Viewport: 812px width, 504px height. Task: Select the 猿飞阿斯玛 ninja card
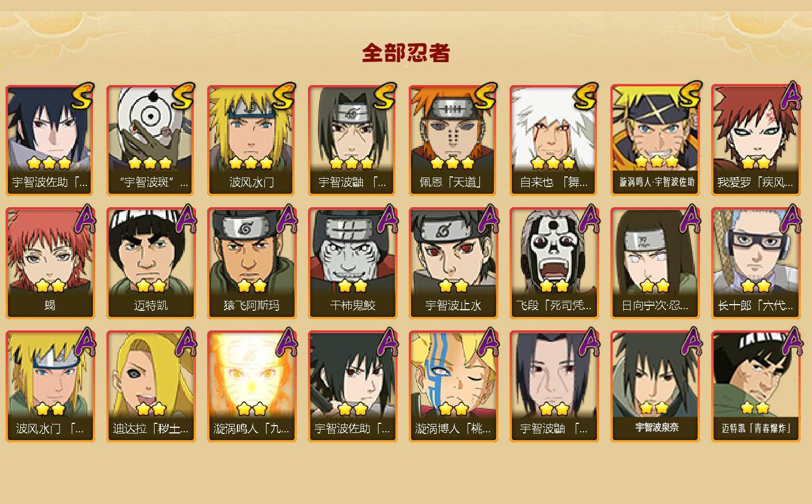point(251,263)
